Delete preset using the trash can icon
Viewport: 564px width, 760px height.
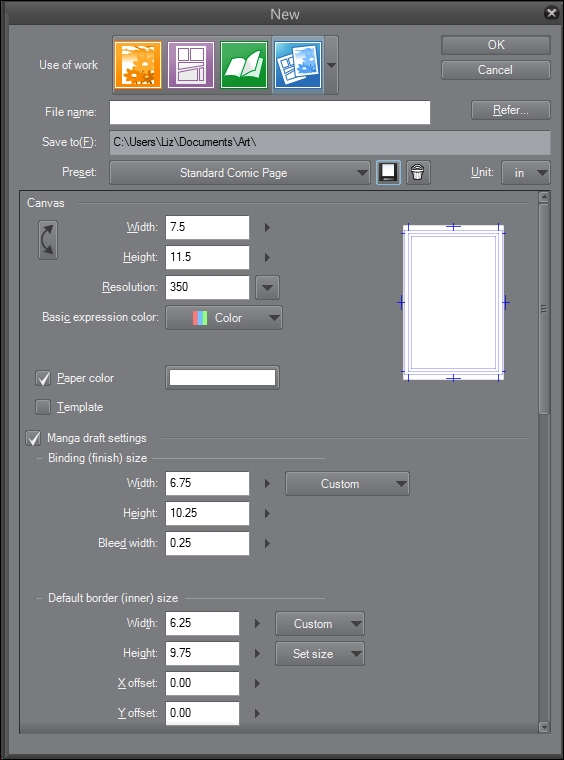pyautogui.click(x=418, y=173)
